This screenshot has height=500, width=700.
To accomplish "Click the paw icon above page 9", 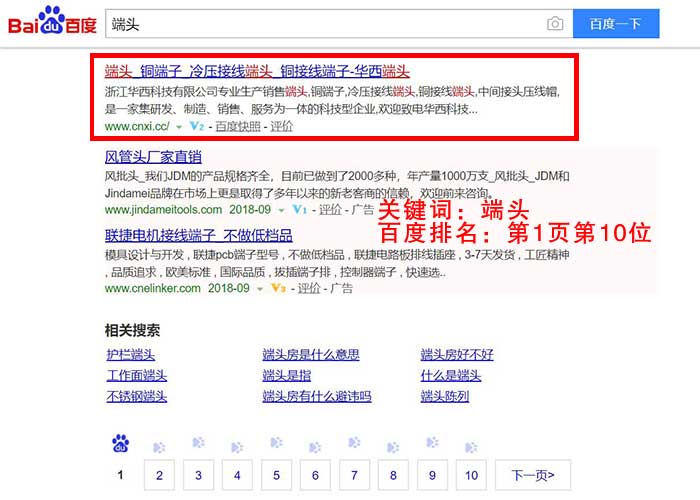I will [432, 442].
